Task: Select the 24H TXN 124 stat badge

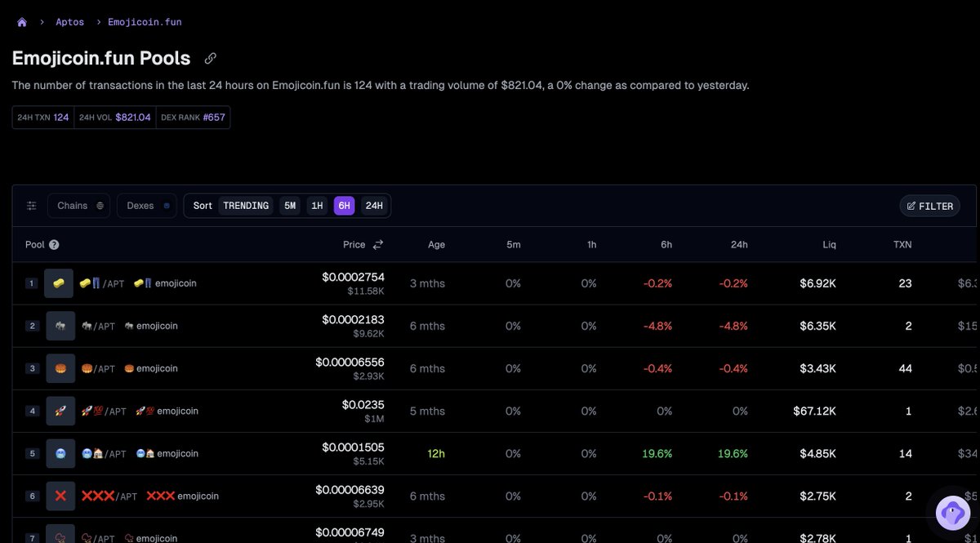Action: click(x=43, y=118)
